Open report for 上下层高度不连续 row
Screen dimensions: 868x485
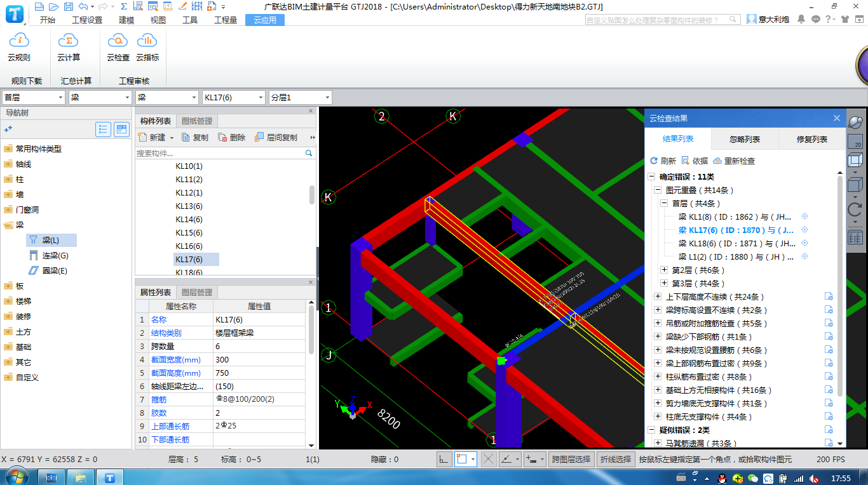point(829,296)
